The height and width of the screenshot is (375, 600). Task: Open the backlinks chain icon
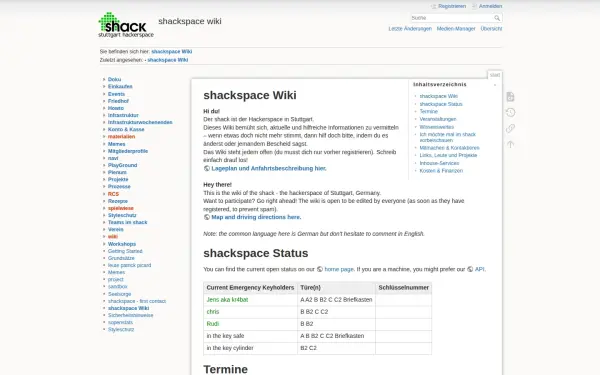pyautogui.click(x=510, y=128)
